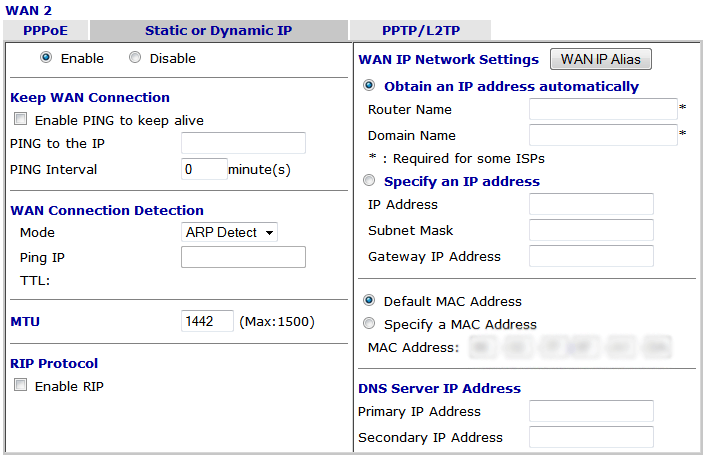Focus the Primary IP Address field

pos(591,411)
